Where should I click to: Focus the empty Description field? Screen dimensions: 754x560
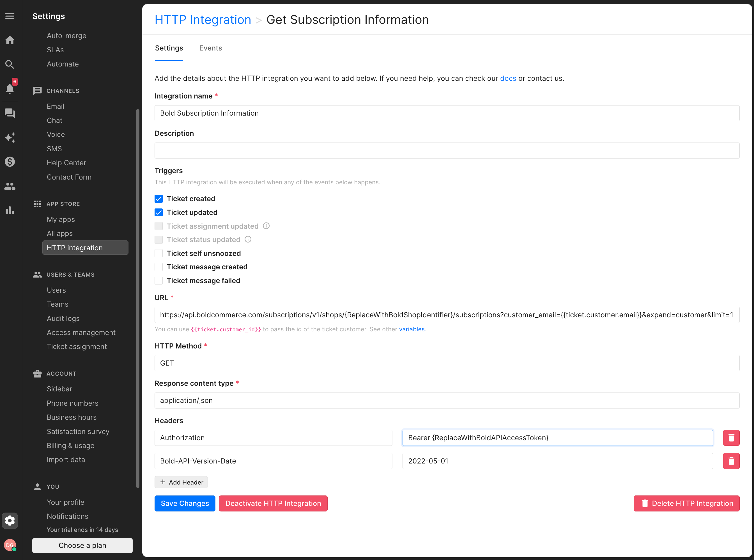tap(447, 150)
